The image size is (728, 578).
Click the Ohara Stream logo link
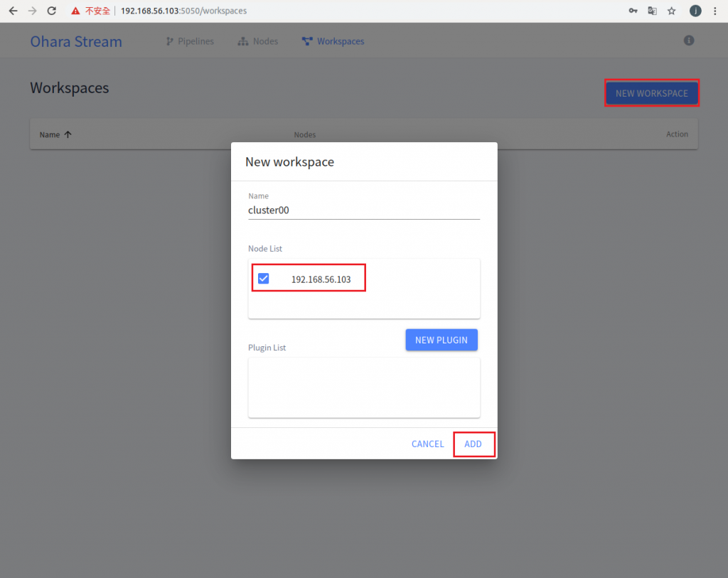[76, 41]
